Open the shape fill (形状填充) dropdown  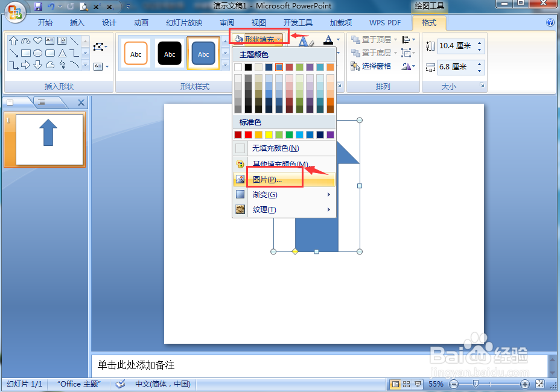click(x=258, y=39)
